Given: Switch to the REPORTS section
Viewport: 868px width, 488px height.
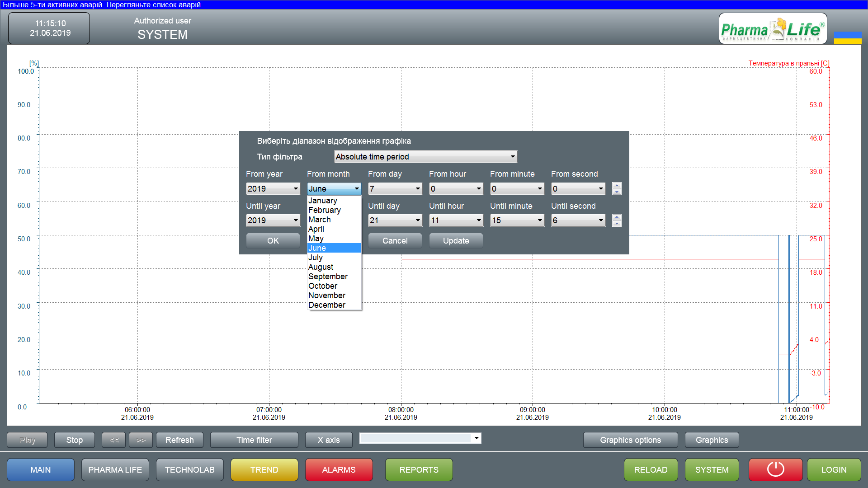Looking at the screenshot, I should tap(419, 469).
